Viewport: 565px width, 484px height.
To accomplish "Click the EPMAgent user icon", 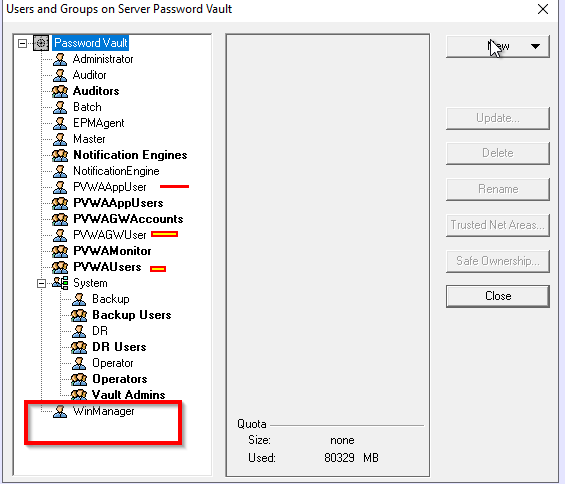I will click(x=60, y=123).
